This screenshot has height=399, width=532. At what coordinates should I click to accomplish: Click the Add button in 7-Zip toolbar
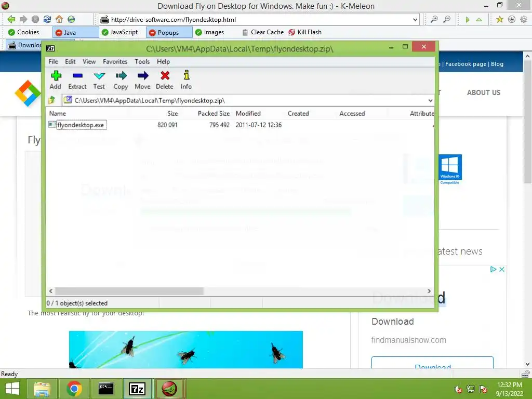coord(56,80)
